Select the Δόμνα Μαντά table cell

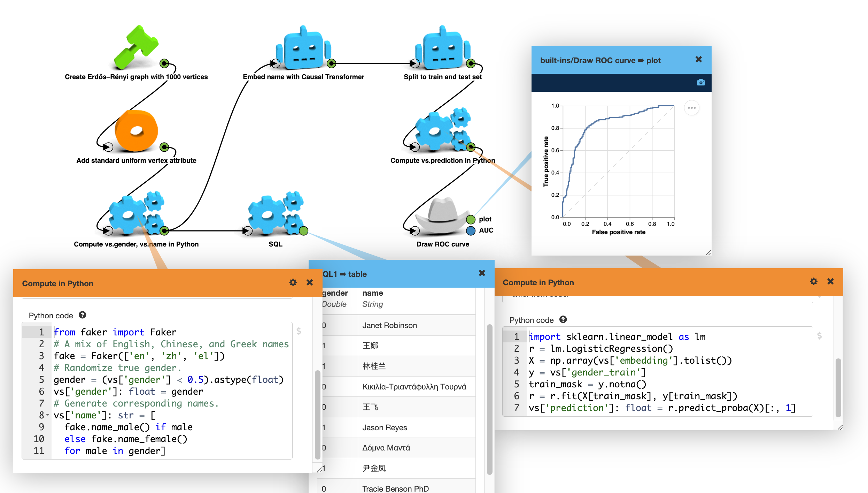click(416, 448)
